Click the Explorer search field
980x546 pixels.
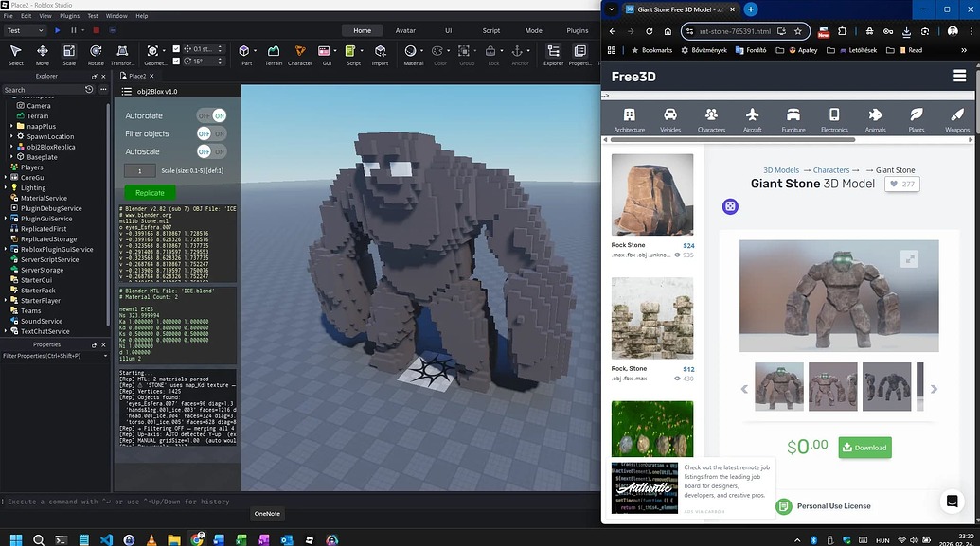43,89
